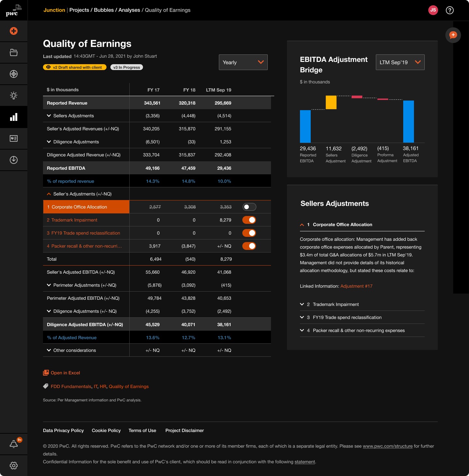Screen dimensions: 469x476
Task: Click the orange add comment bubble icon
Action: 453,35
